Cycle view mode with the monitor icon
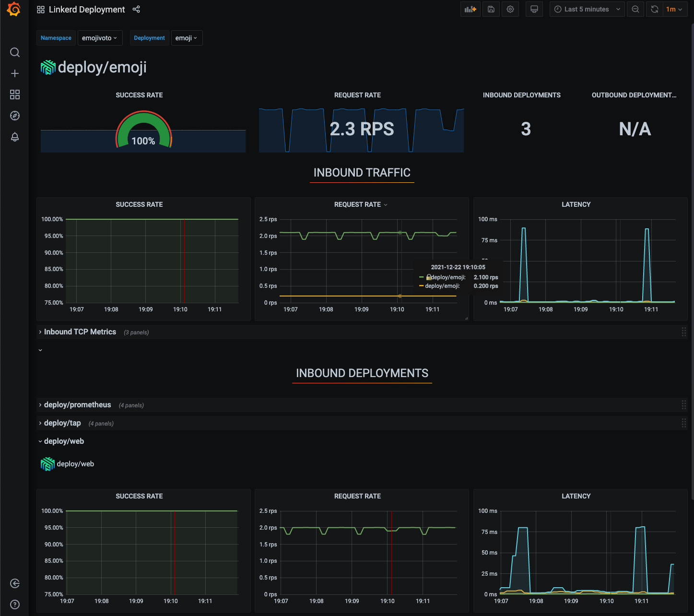Screen dimensions: 694x616 pyautogui.click(x=534, y=9)
